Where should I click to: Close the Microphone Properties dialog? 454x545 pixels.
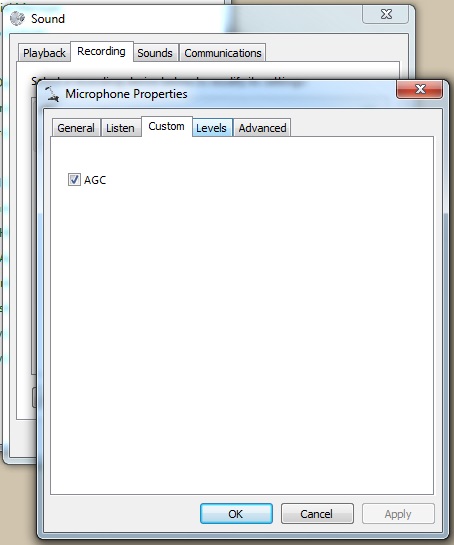(420, 89)
